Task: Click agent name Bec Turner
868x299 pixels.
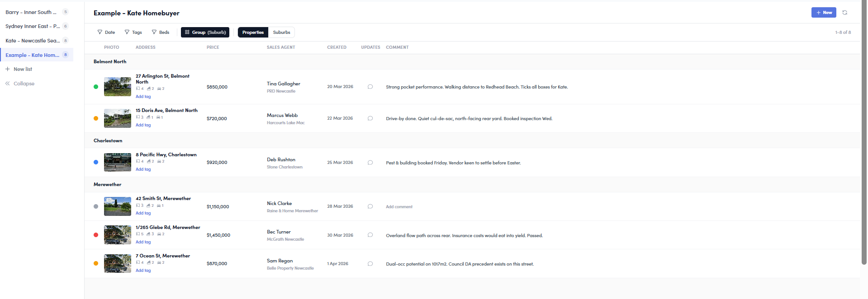Action: pyautogui.click(x=279, y=232)
